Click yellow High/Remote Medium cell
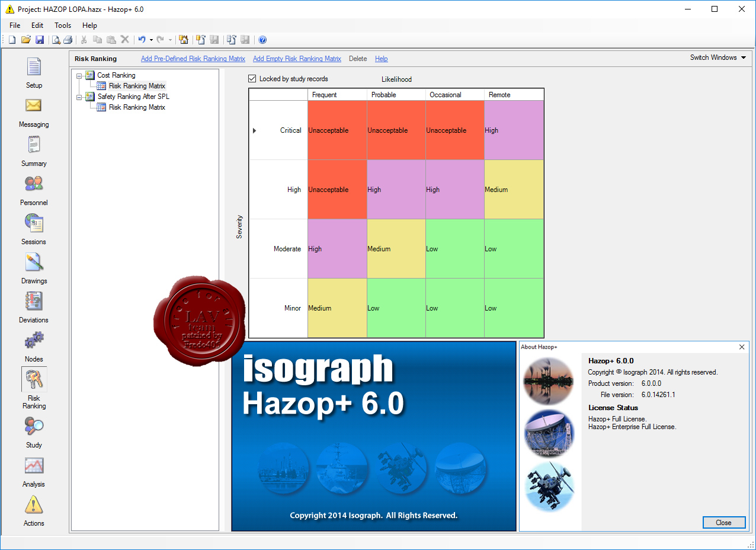The width and height of the screenshot is (756, 550). pyautogui.click(x=514, y=190)
